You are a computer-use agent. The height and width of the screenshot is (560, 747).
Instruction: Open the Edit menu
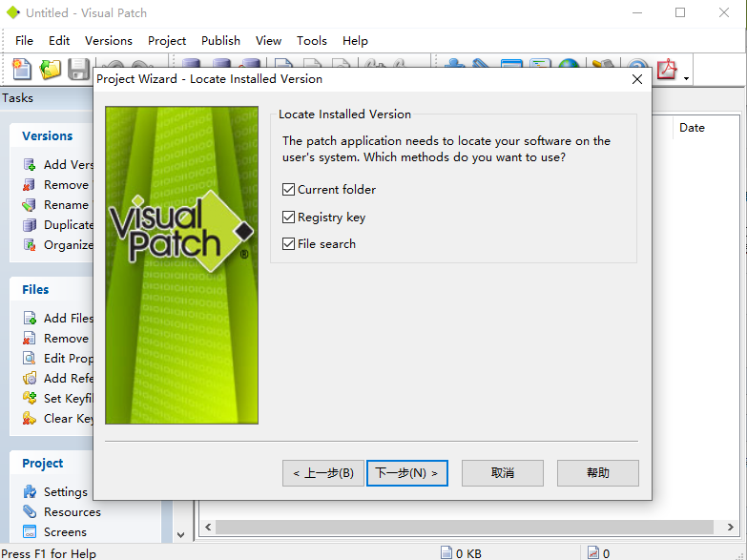tap(59, 41)
